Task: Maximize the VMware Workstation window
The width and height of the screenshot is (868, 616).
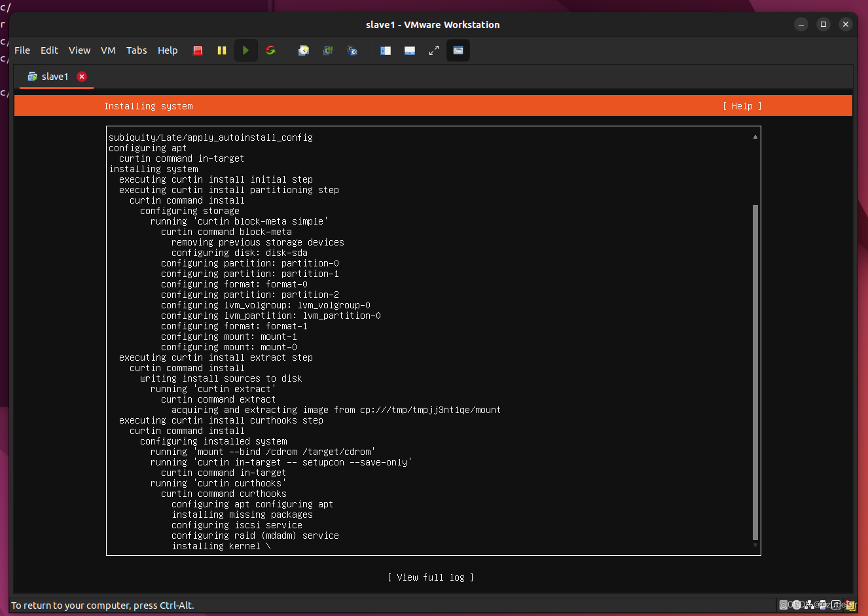Action: click(x=823, y=24)
